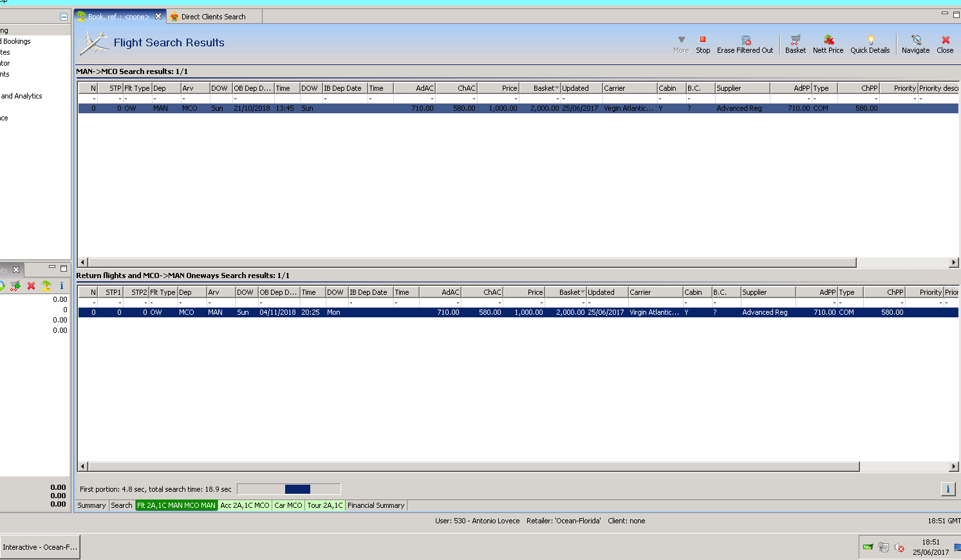The image size is (961, 560).
Task: Open the Financial Summary tab
Action: pos(376,505)
